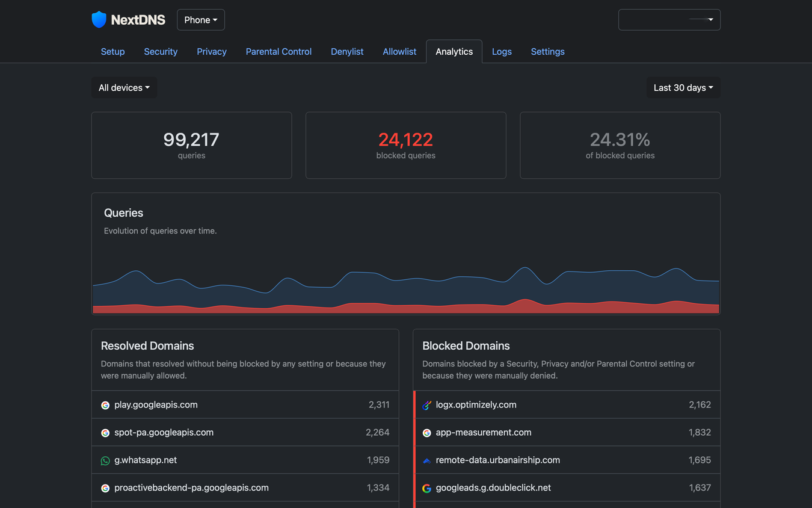Click the Queries chart heading
This screenshot has width=812, height=508.
click(123, 213)
